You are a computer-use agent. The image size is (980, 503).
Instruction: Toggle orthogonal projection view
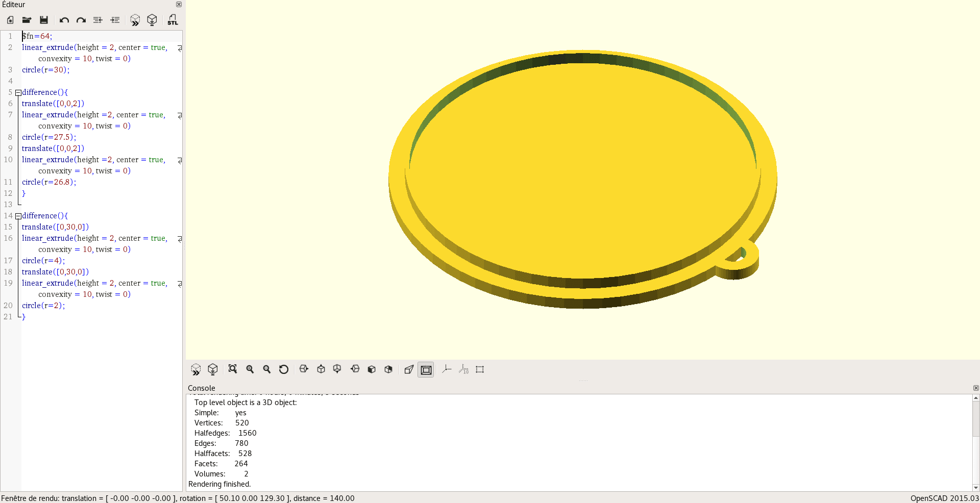click(x=426, y=369)
